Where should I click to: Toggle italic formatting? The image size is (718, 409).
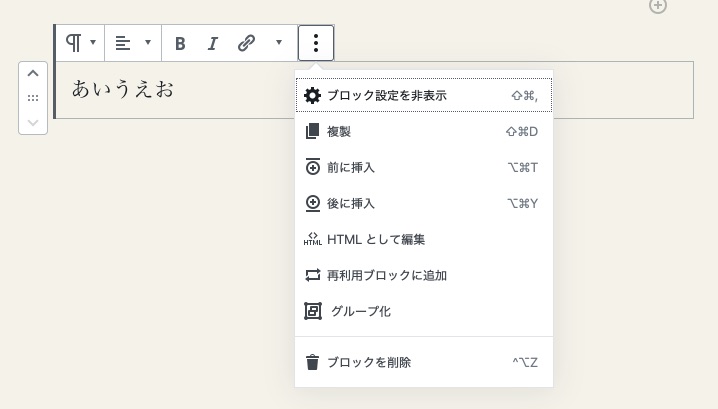point(212,44)
